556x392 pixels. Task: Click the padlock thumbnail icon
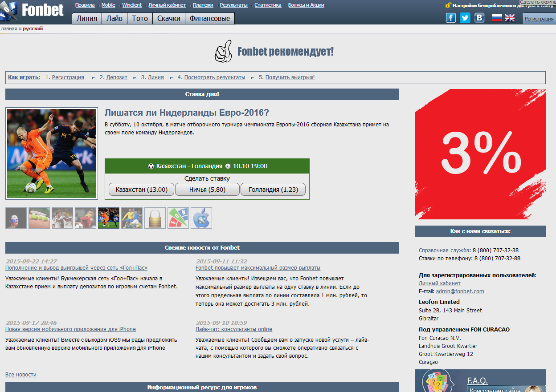pos(155,218)
